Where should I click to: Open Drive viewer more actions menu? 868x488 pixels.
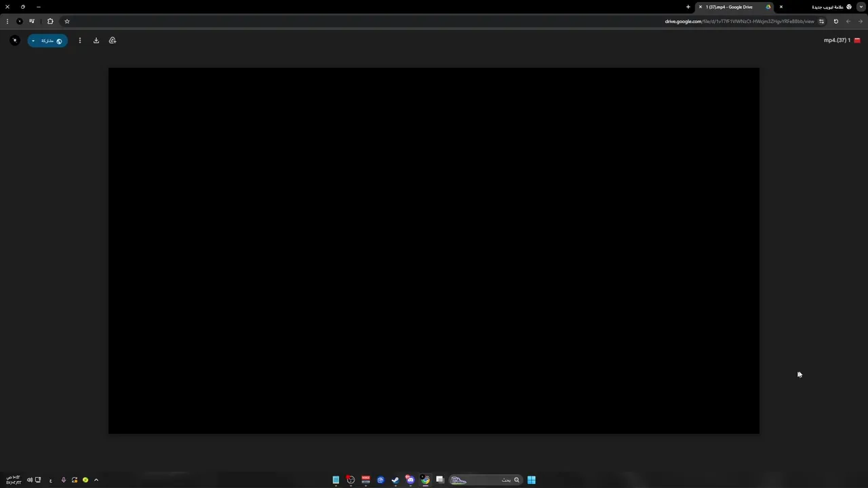pyautogui.click(x=80, y=41)
